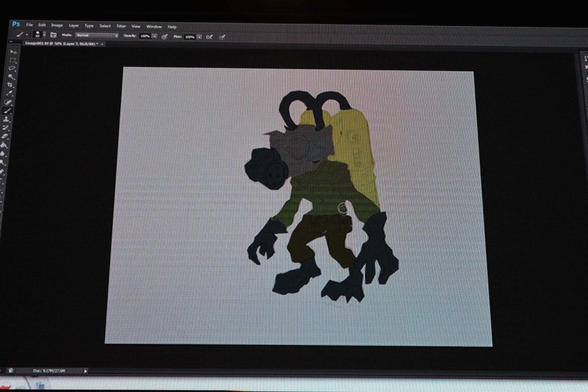
Task: Open the Image menu
Action: 57,25
